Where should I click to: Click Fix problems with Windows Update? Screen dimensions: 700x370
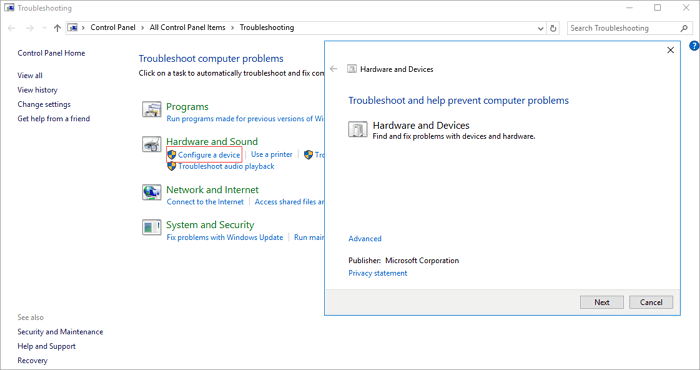[225, 237]
